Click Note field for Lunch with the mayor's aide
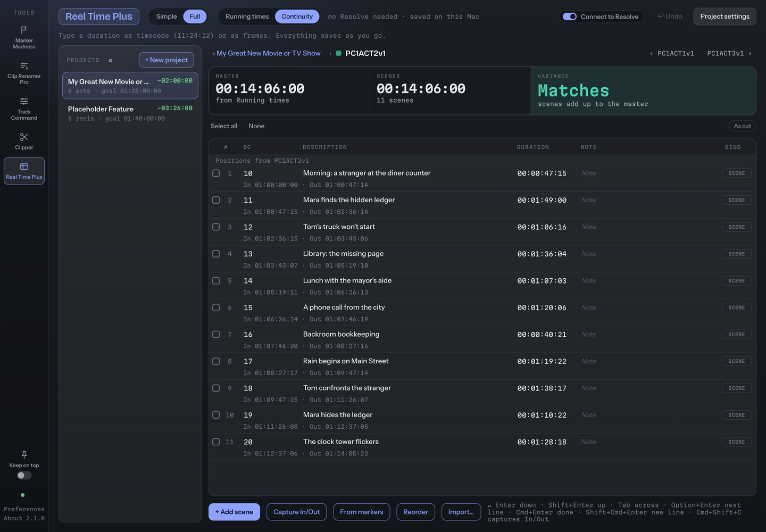Viewport: 766px width, 532px height. (x=588, y=280)
